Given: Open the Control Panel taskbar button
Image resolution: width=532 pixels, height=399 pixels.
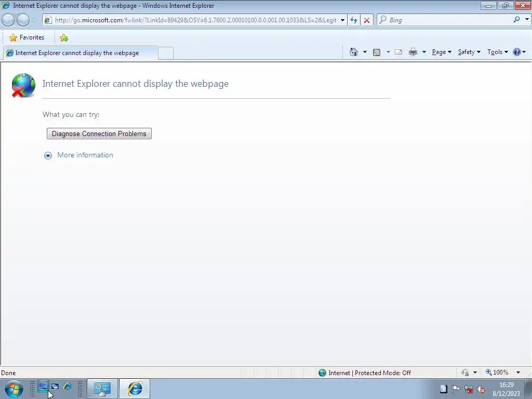Looking at the screenshot, I should 102,389.
